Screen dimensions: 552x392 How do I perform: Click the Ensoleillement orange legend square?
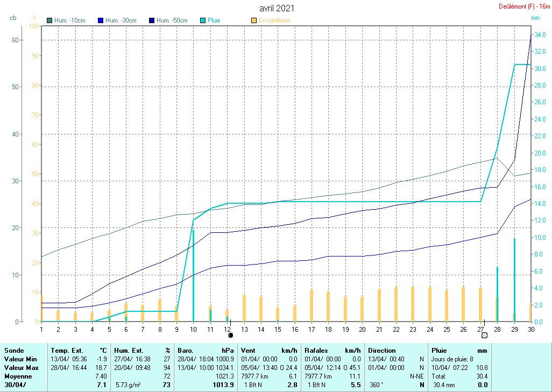(254, 20)
